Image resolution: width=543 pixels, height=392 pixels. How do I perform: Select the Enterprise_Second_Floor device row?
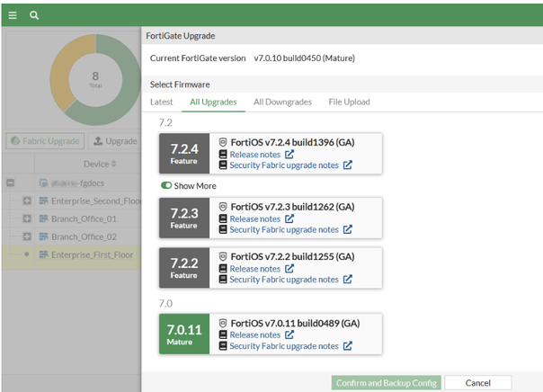point(71,200)
